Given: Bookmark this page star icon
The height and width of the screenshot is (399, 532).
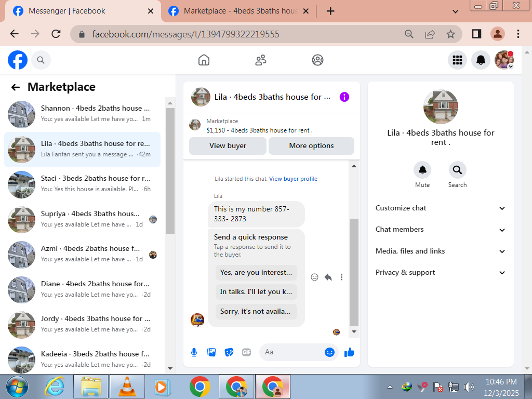Looking at the screenshot, I should [450, 34].
